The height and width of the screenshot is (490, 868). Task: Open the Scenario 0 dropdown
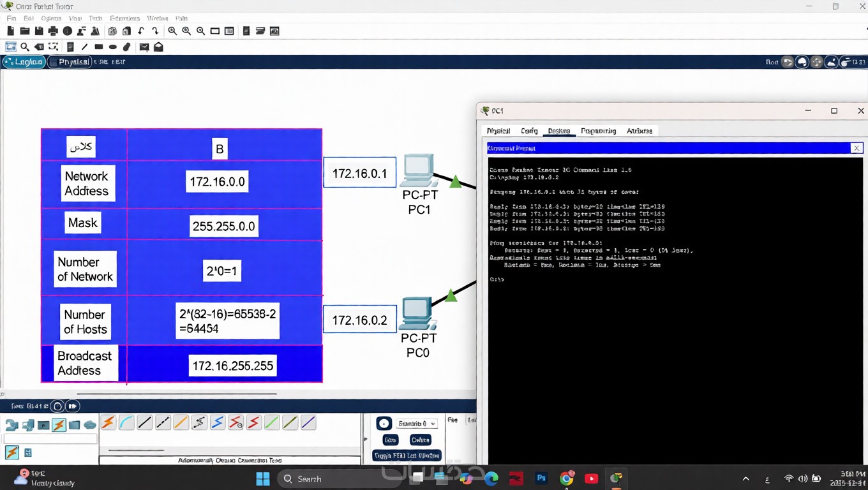(x=417, y=424)
